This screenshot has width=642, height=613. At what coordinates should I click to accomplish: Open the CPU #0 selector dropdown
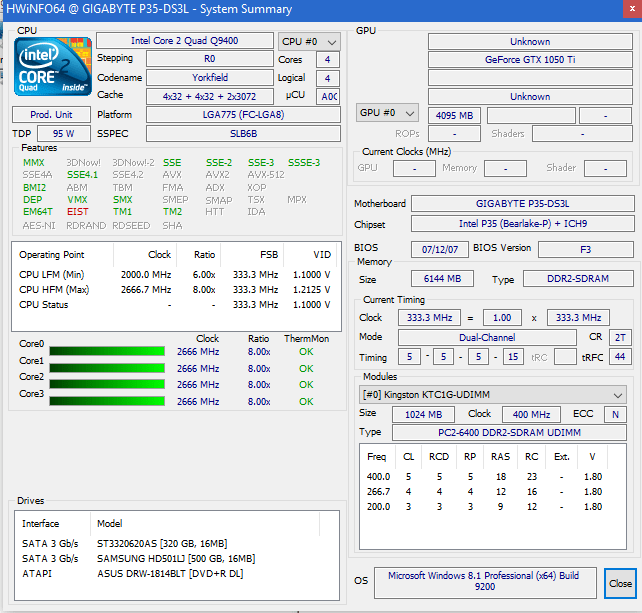(309, 42)
